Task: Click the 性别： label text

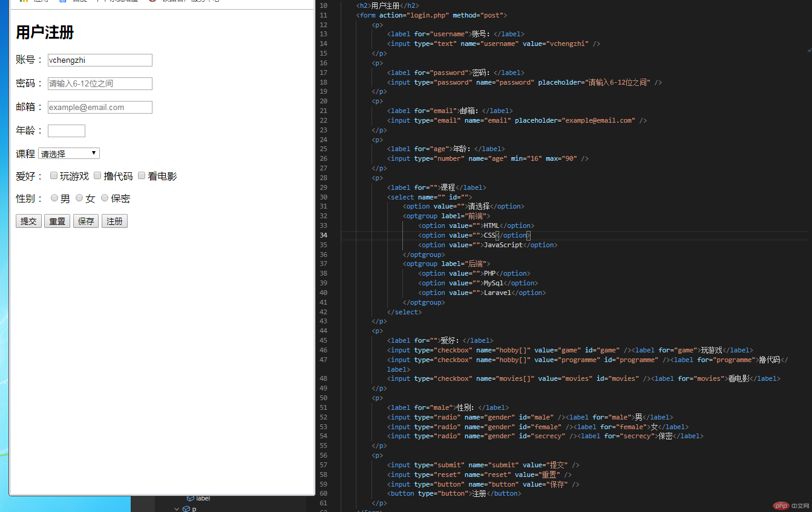Action: point(30,198)
